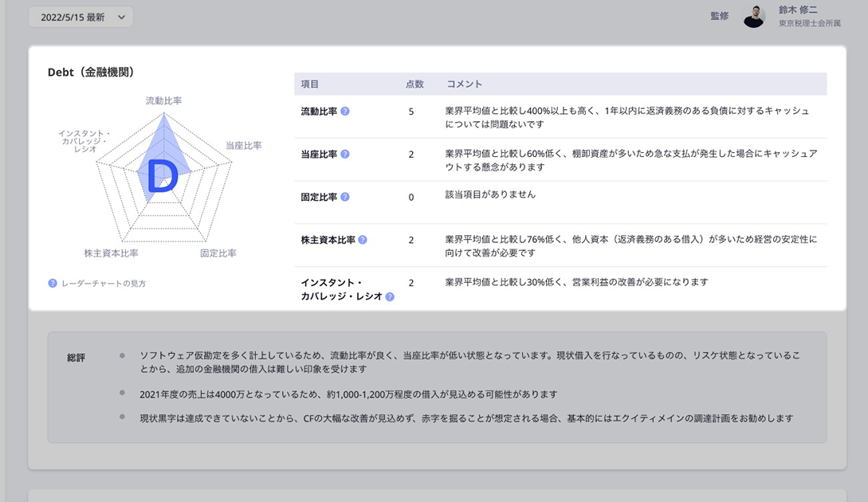The image size is (868, 502).
Task: Click the 固定比率 axis label on the radar chart
Action: (x=218, y=253)
